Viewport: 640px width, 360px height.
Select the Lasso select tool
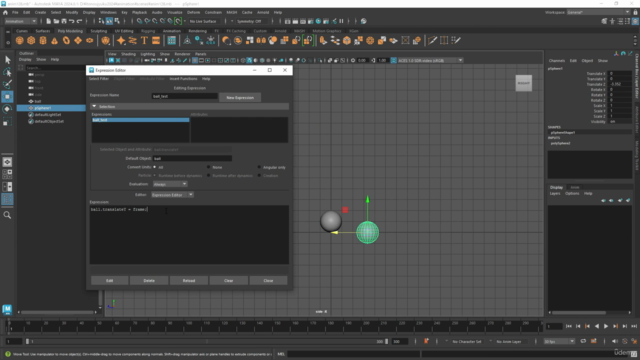[7, 72]
